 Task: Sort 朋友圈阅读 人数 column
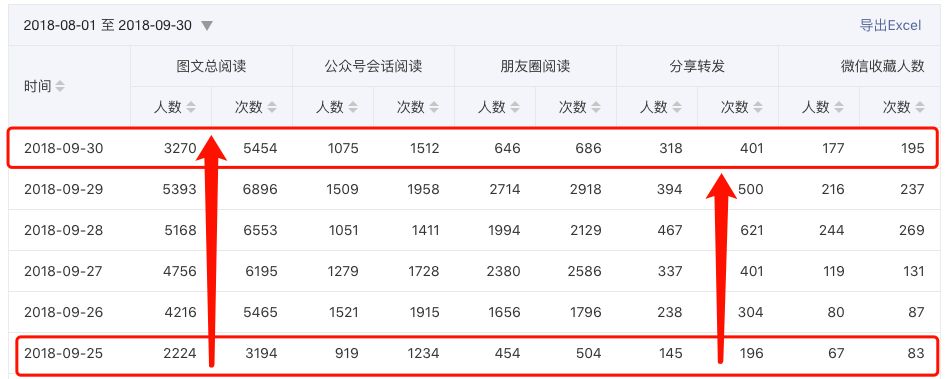tap(515, 107)
